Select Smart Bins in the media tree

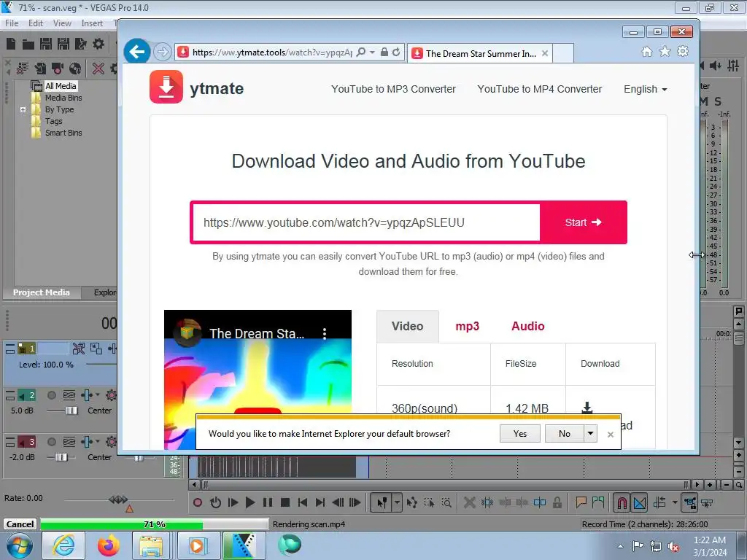click(63, 133)
